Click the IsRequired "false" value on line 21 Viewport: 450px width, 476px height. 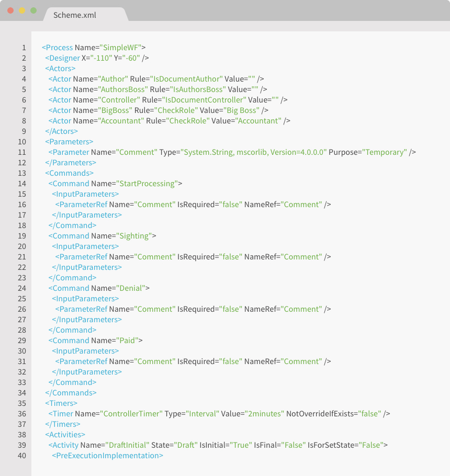coord(231,257)
